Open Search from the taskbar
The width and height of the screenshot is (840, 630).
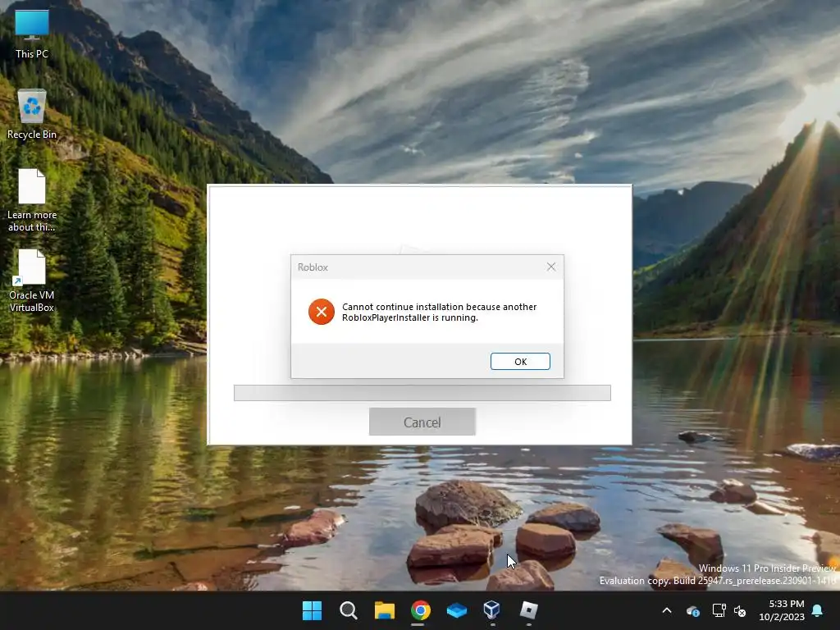(348, 610)
